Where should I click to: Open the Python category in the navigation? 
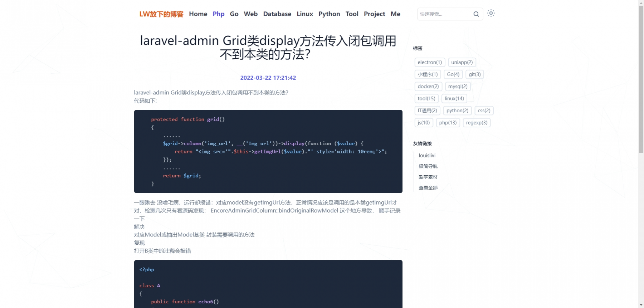[x=329, y=14]
